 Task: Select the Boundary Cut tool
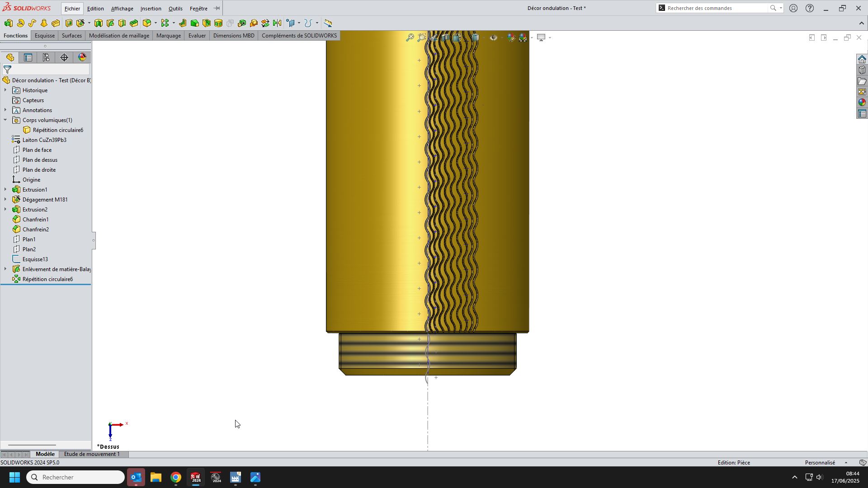134,23
